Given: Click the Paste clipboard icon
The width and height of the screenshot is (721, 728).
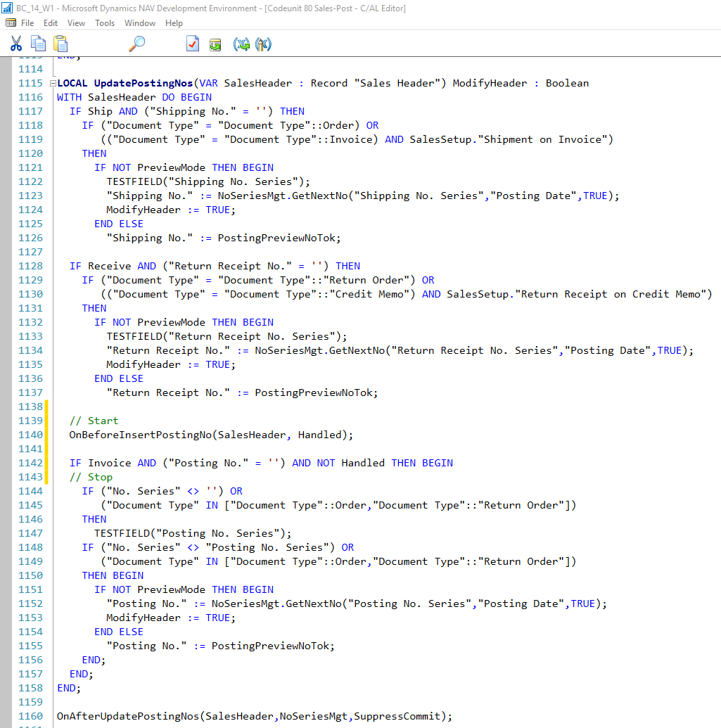Looking at the screenshot, I should [60, 44].
